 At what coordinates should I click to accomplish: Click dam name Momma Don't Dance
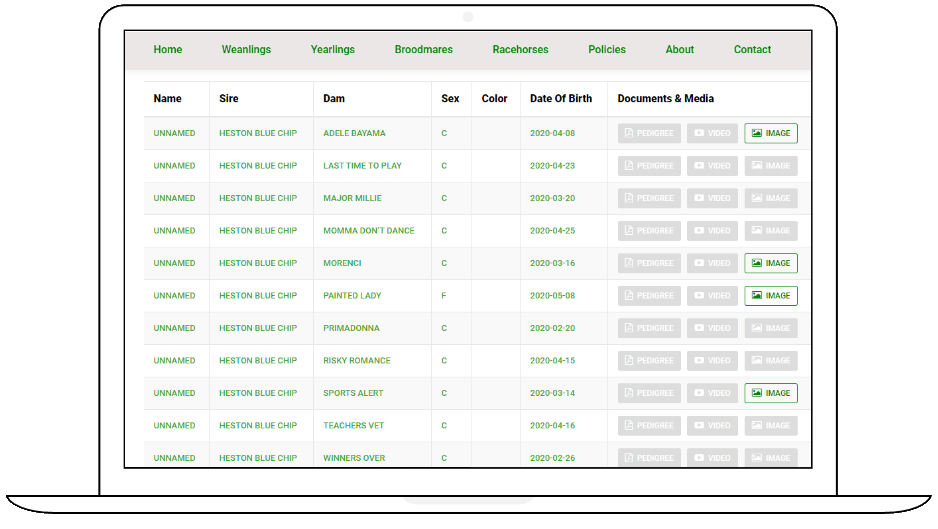(x=368, y=231)
